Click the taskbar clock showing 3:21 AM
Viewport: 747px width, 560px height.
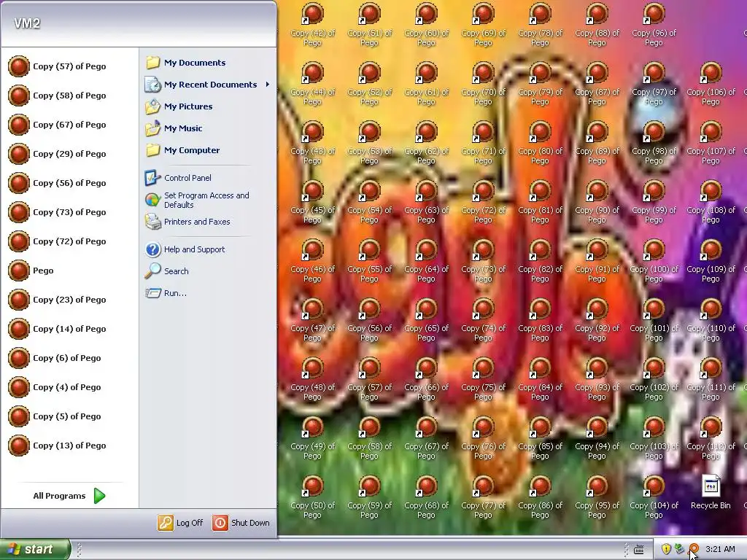coord(720,549)
